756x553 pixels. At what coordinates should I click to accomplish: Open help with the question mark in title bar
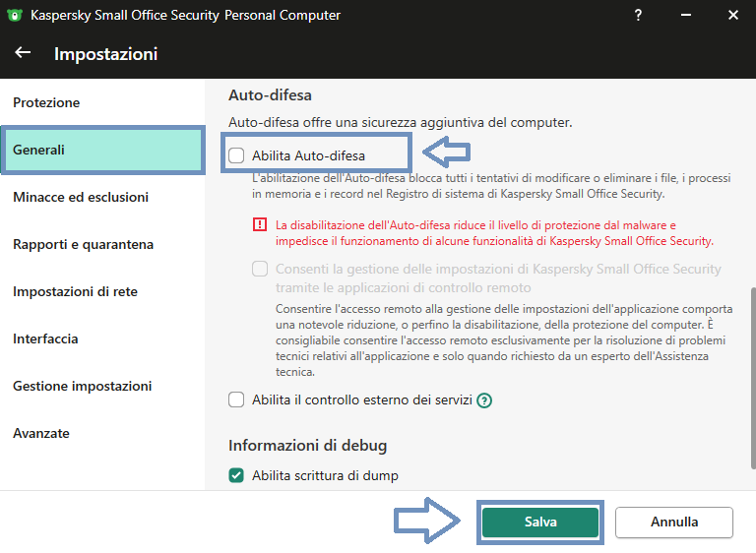pyautogui.click(x=638, y=15)
